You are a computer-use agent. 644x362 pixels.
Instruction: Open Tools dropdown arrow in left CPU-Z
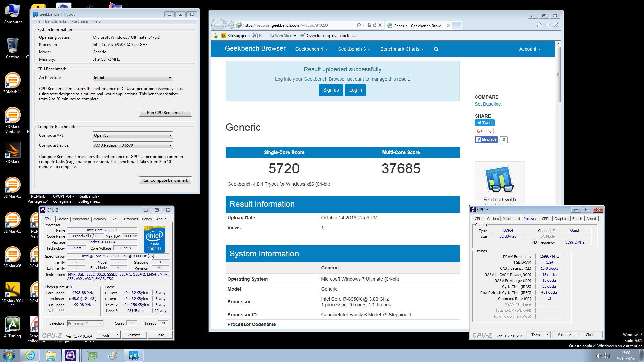pos(117,335)
